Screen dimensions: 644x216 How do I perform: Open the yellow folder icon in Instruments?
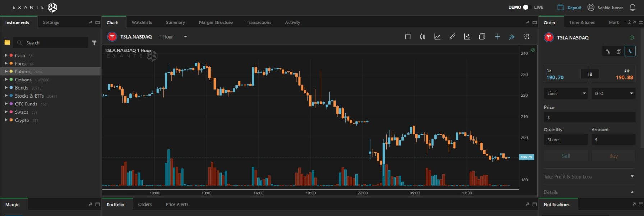coord(7,42)
